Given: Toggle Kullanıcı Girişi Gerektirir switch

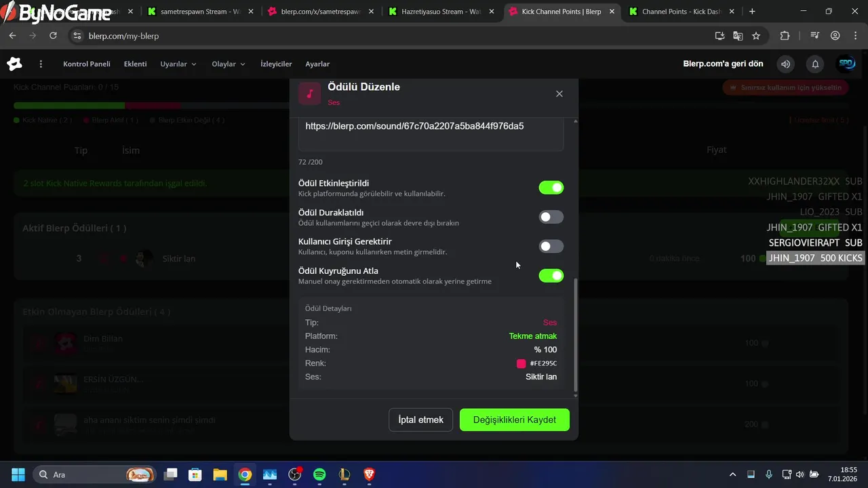Looking at the screenshot, I should (x=551, y=246).
